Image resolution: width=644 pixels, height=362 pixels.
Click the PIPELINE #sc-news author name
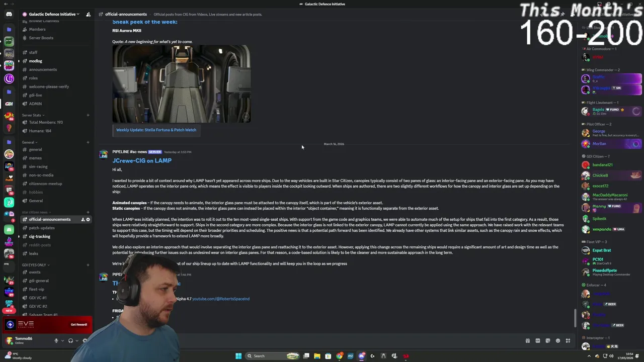[130, 152]
